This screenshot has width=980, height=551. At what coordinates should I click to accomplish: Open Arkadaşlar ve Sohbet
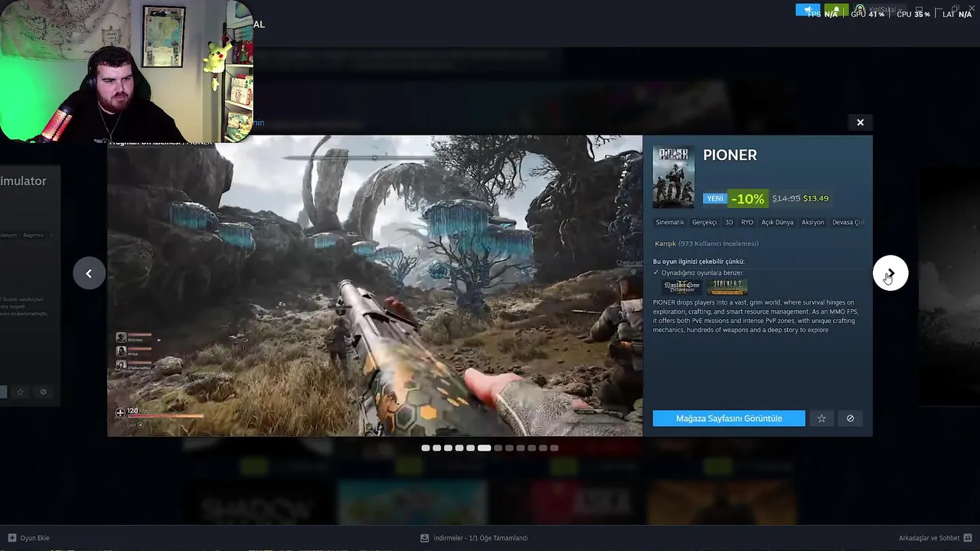coord(929,538)
